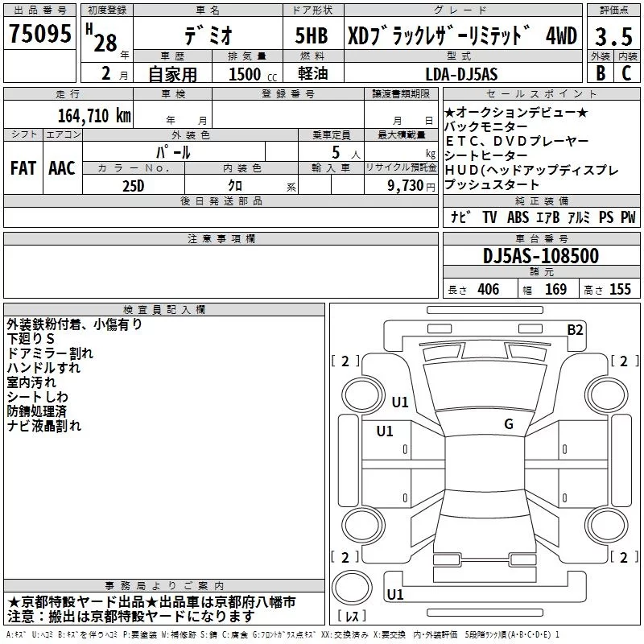Select the overall score 3.5
This screenshot has width=644, height=644.
coord(613,37)
